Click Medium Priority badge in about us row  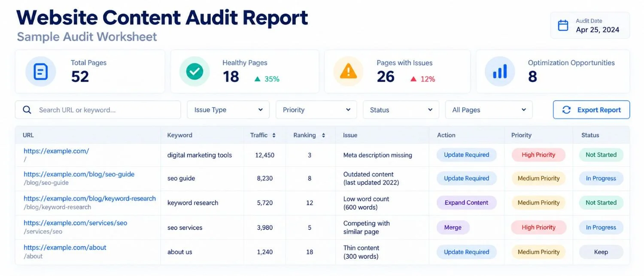(538, 252)
